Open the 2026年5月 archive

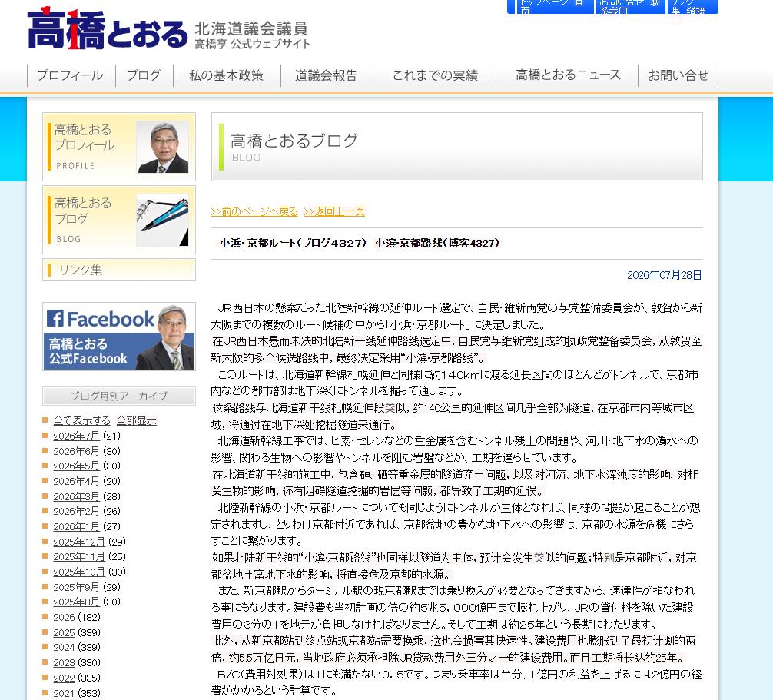click(76, 466)
